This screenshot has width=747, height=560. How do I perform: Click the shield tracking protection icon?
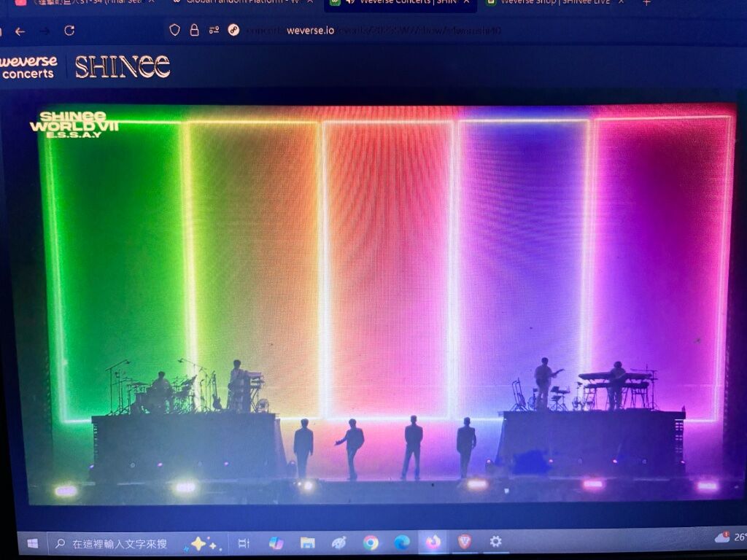point(174,30)
